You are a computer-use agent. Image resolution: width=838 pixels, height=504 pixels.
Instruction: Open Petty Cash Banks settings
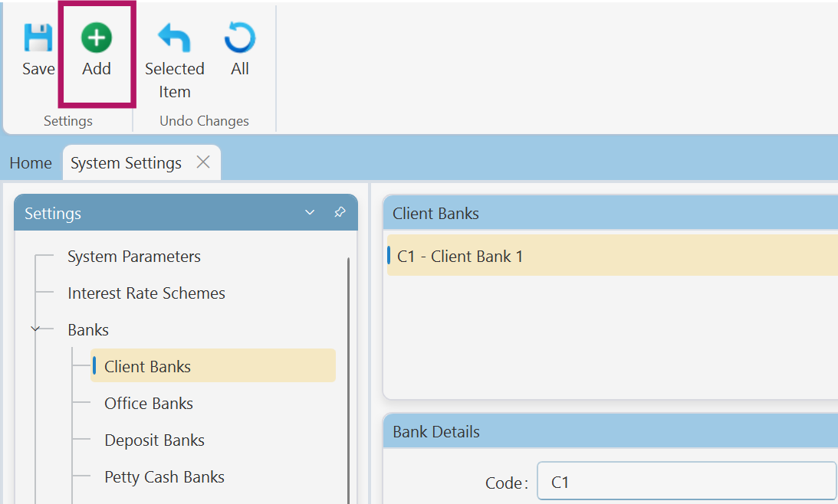click(164, 476)
